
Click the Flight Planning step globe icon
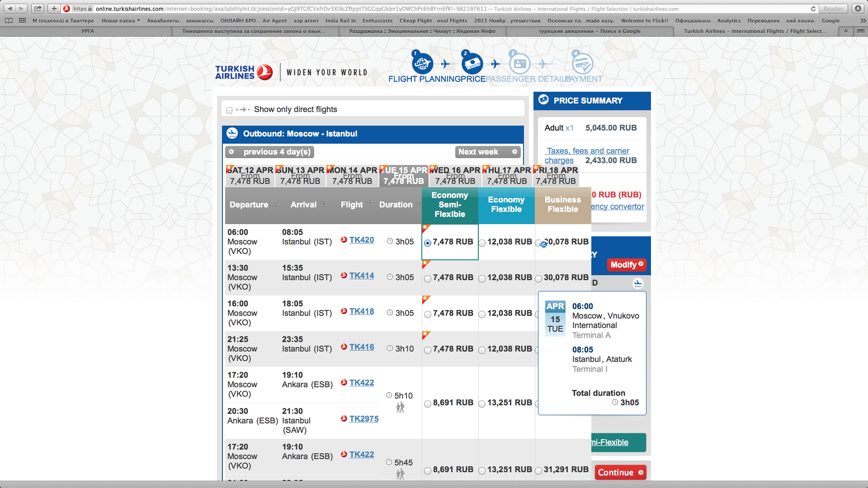pyautogui.click(x=422, y=64)
